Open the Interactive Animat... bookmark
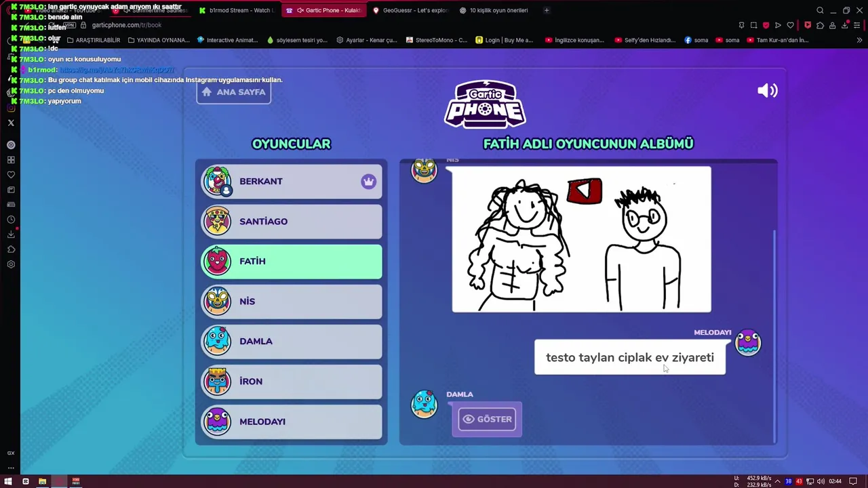 click(227, 40)
